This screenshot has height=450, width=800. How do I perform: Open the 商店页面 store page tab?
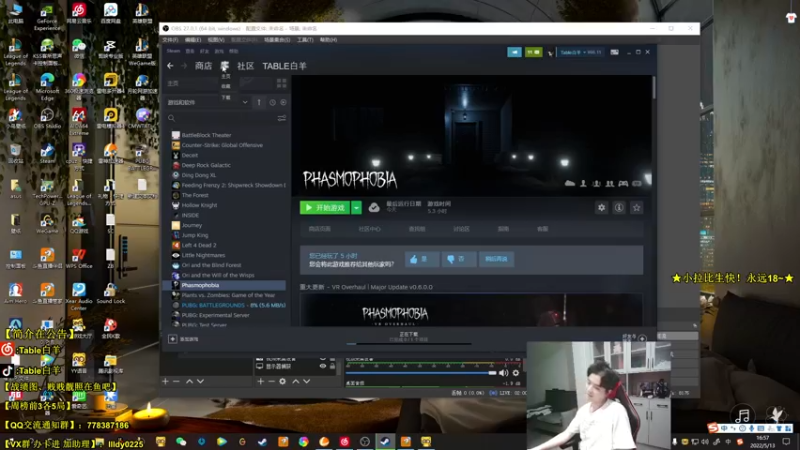(x=319, y=229)
